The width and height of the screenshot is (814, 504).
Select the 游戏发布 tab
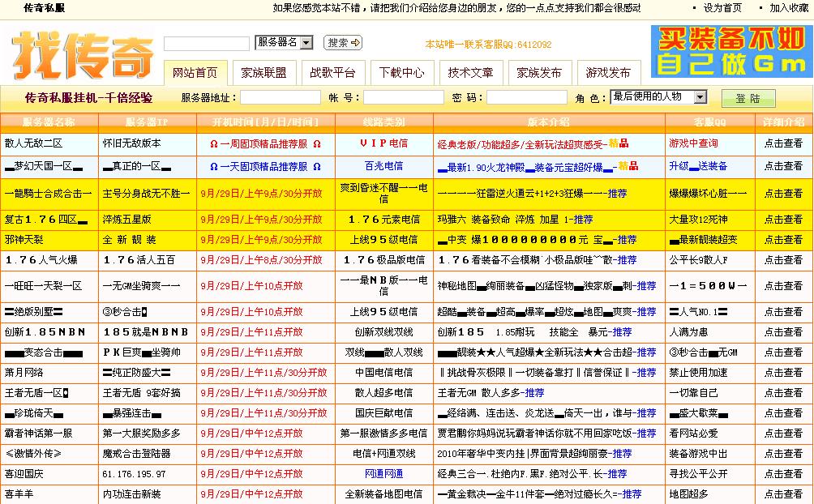[x=609, y=72]
